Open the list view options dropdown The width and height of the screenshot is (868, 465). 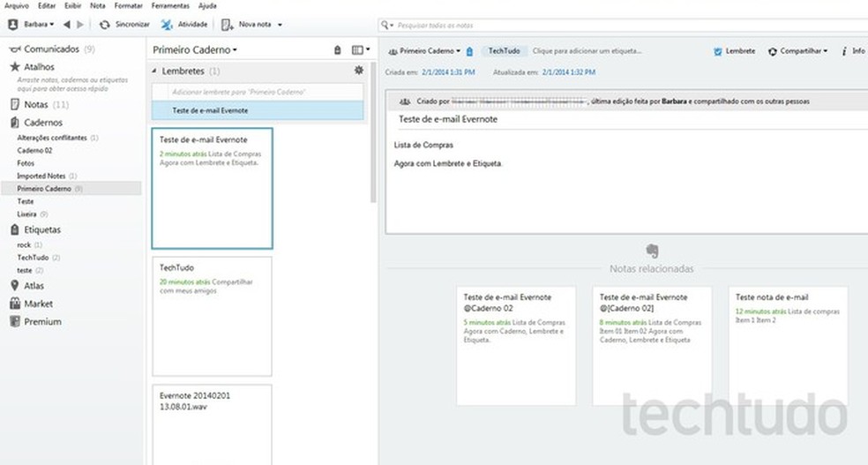coord(361,49)
